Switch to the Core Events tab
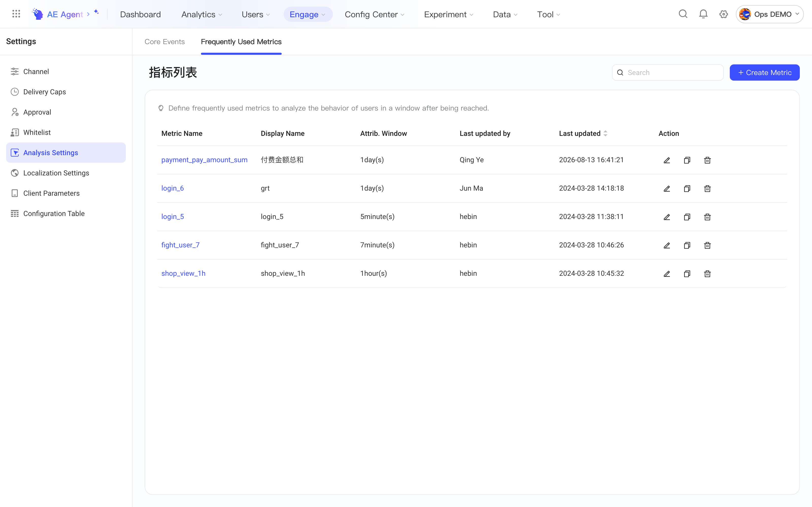 165,42
